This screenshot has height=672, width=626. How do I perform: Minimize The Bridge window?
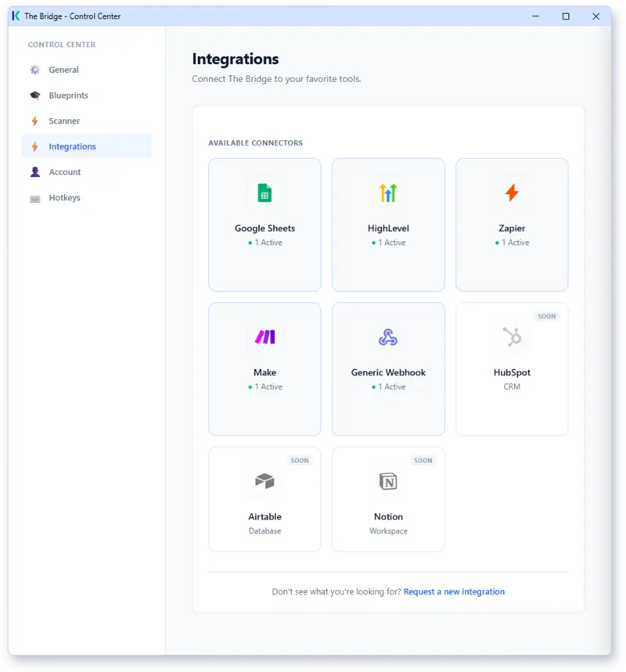[535, 16]
